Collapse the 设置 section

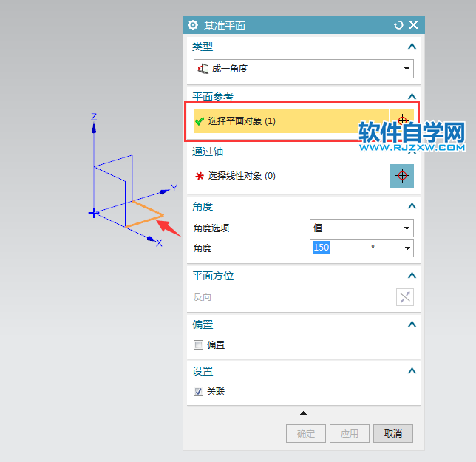412,371
